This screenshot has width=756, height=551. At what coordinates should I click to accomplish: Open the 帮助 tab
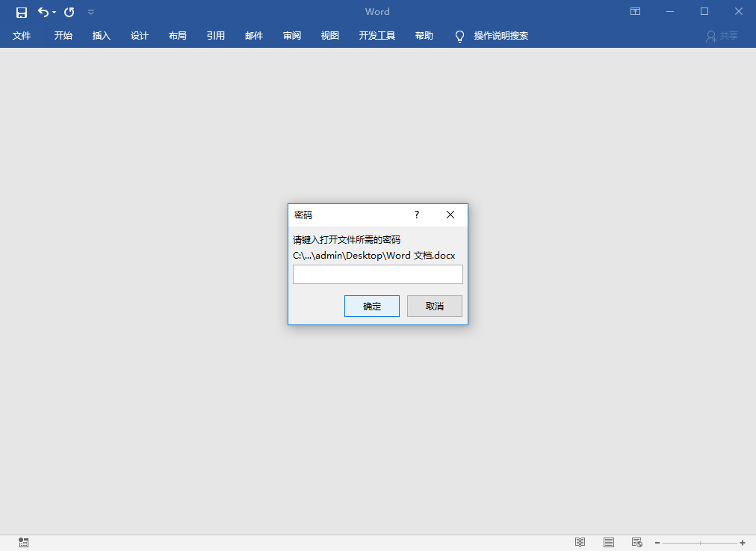pos(424,36)
